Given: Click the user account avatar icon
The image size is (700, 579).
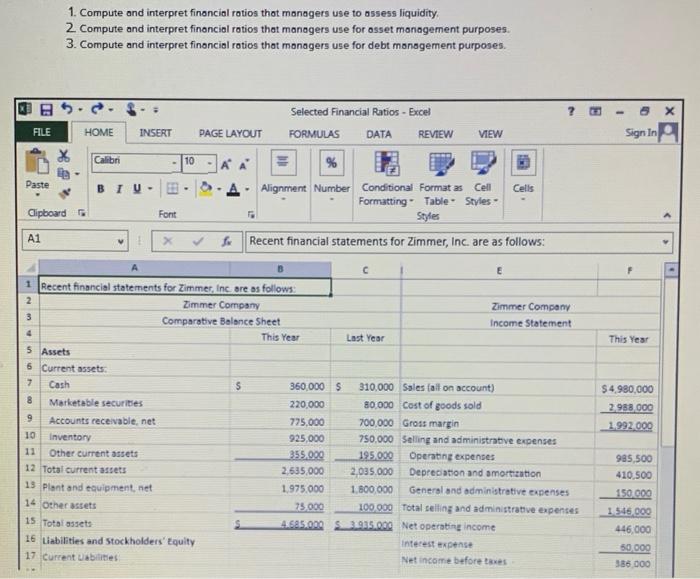Looking at the screenshot, I should pos(668,132).
